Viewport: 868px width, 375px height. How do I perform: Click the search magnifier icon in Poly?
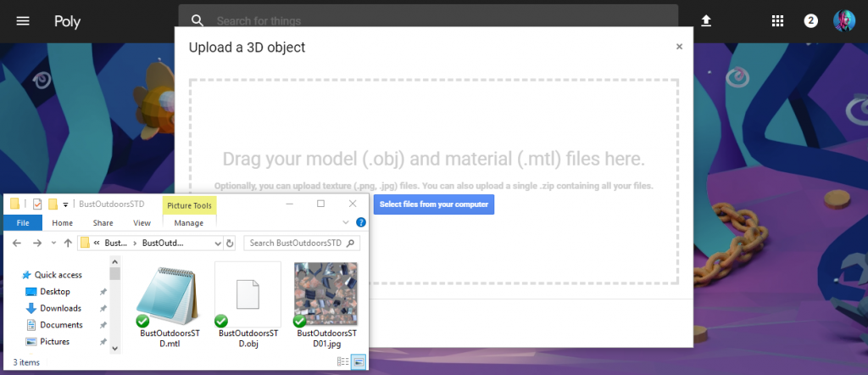pyautogui.click(x=198, y=21)
